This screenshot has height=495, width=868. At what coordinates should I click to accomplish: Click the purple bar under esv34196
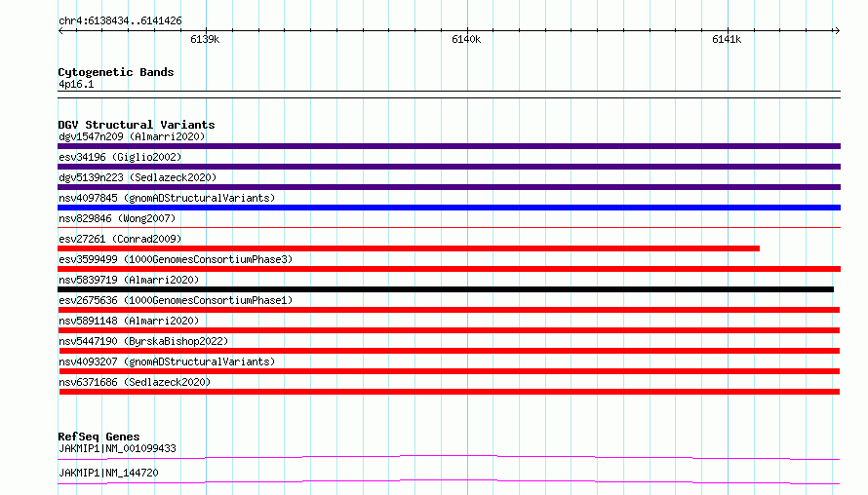click(449, 167)
